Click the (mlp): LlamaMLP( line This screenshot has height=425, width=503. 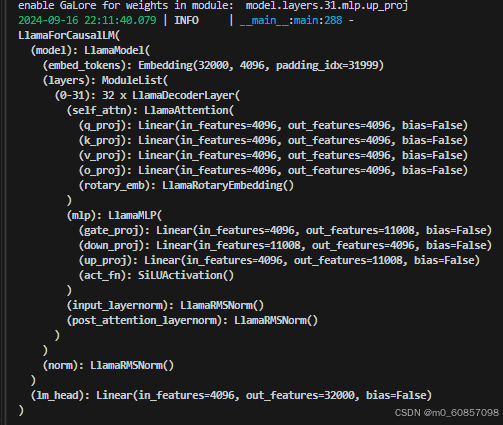coord(114,215)
